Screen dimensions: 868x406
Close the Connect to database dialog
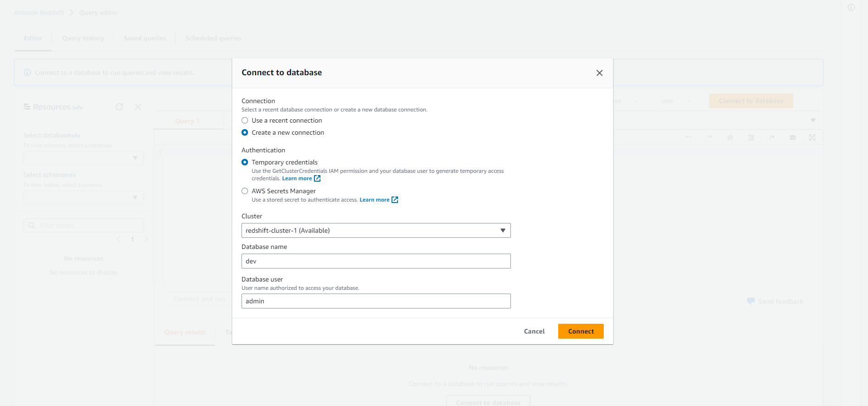click(600, 73)
